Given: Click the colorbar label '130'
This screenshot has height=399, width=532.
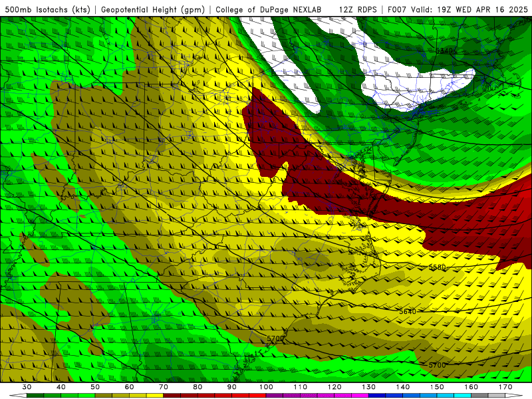Looking at the screenshot, I should pyautogui.click(x=368, y=387).
